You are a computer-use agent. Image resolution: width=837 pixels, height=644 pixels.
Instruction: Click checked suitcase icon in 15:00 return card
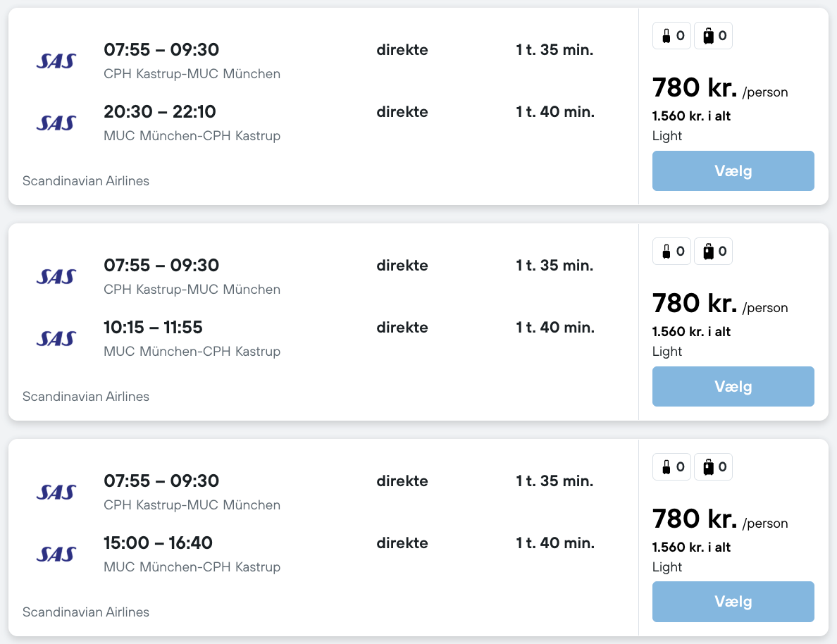(x=709, y=466)
